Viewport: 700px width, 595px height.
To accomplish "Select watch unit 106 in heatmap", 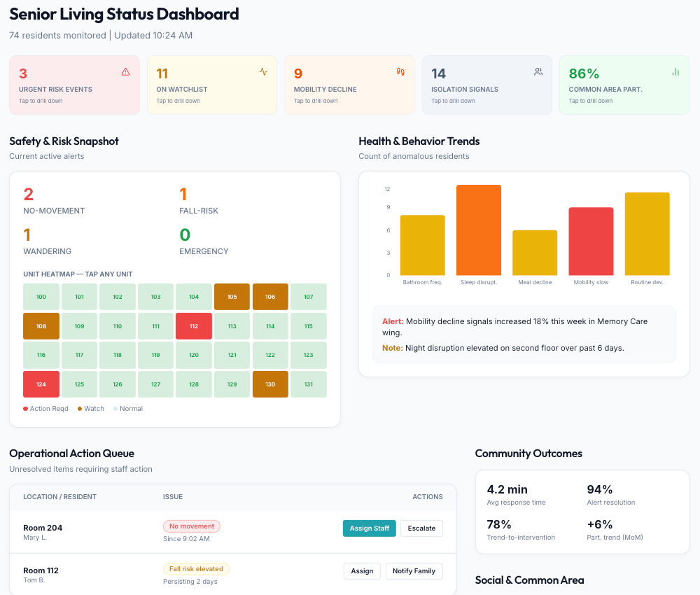I will tap(270, 297).
